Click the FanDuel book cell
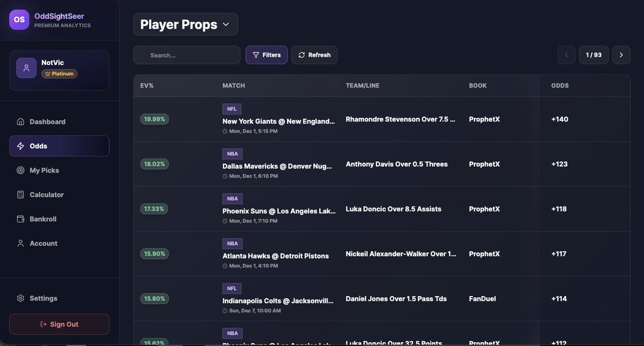The image size is (644, 346). point(482,299)
